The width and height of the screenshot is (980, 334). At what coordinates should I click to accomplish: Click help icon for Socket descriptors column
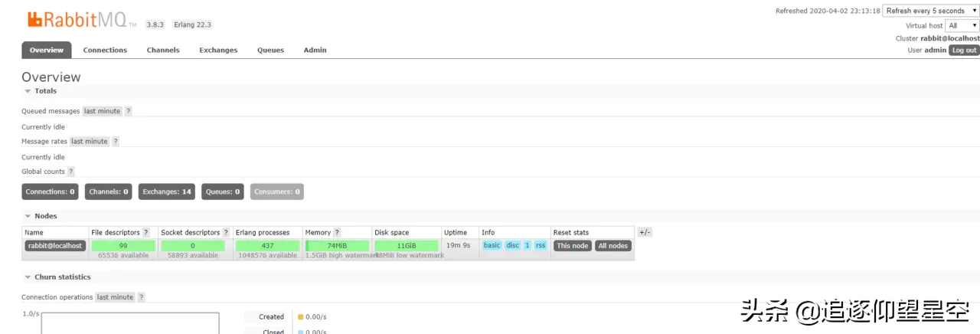[226, 232]
